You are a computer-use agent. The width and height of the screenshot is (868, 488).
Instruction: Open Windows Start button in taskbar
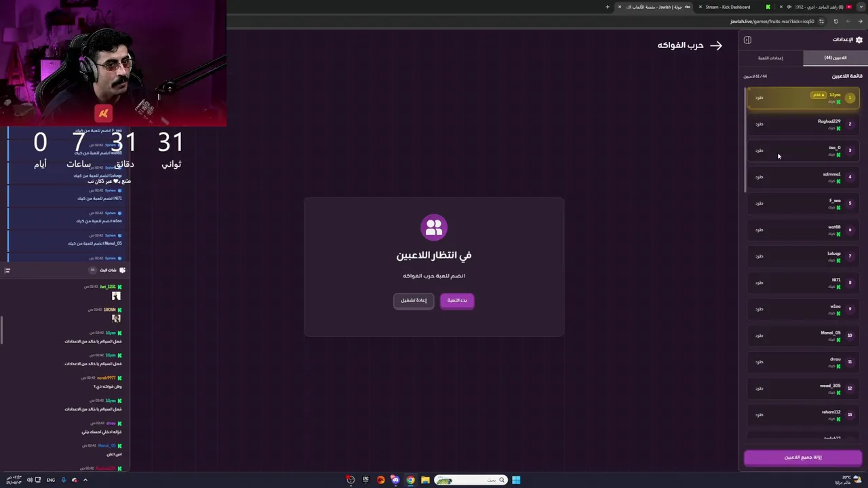click(516, 480)
